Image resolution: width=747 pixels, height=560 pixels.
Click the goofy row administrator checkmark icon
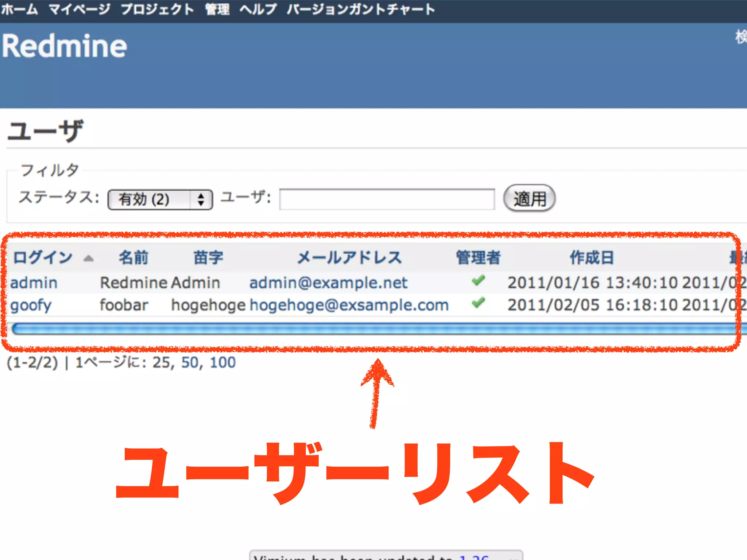click(478, 303)
